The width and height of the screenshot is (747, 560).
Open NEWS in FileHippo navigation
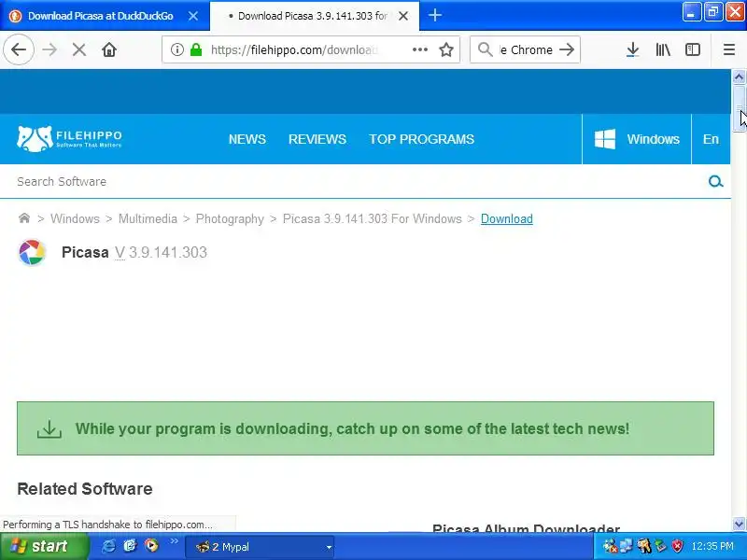pos(247,139)
